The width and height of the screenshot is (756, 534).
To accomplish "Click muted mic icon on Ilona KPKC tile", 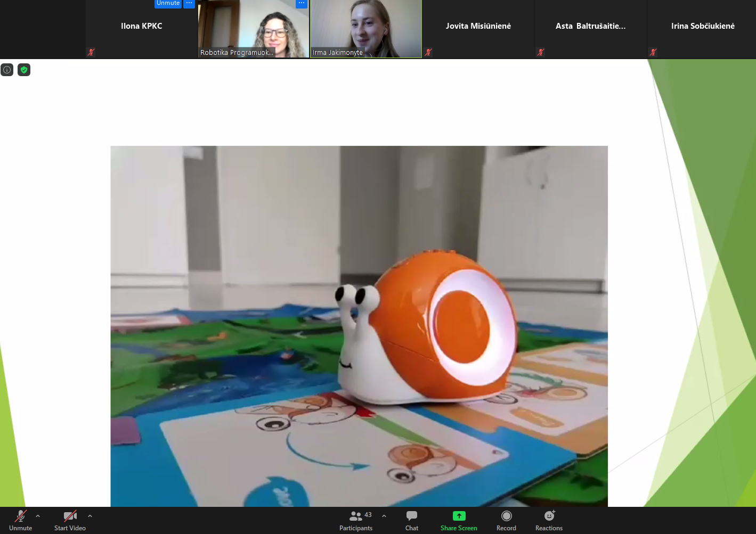I will pos(91,52).
